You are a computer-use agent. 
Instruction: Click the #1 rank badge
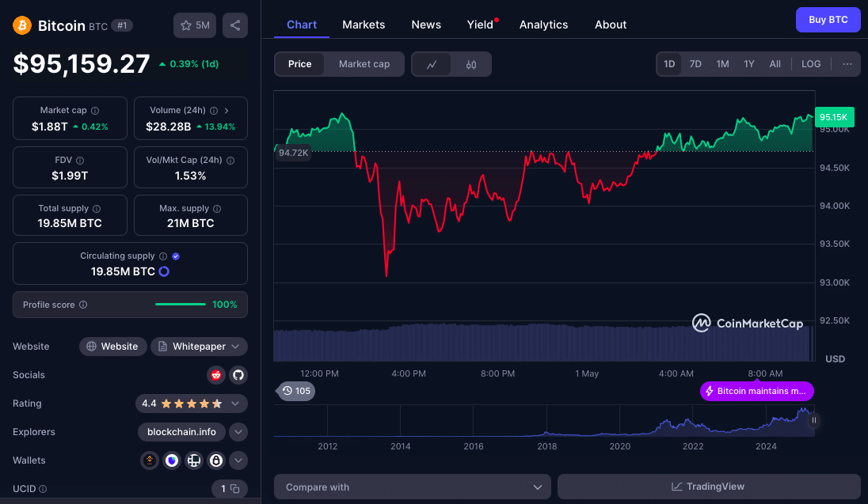click(122, 25)
